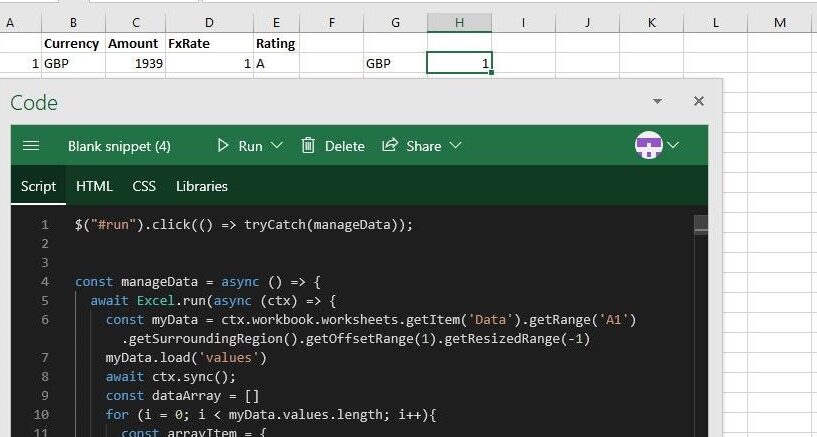Open the hamburger menu in Script Lab

click(x=31, y=146)
